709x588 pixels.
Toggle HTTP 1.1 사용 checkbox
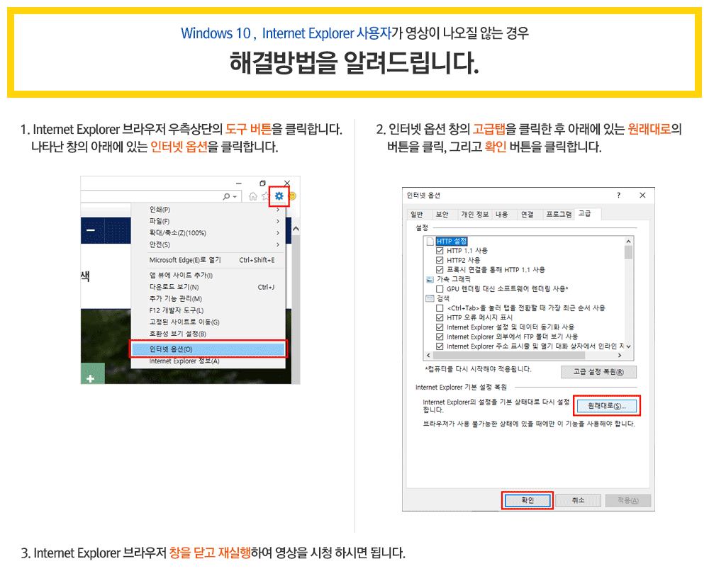(x=440, y=251)
